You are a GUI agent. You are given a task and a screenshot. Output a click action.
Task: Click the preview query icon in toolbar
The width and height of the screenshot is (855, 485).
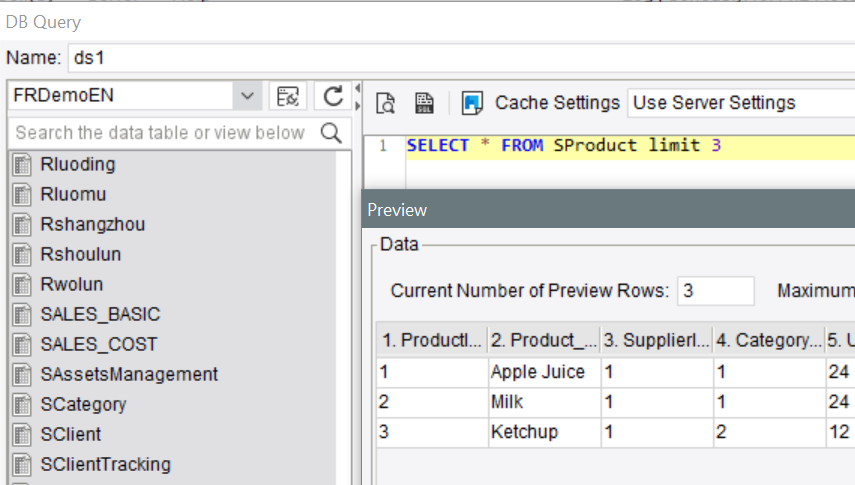click(x=386, y=103)
